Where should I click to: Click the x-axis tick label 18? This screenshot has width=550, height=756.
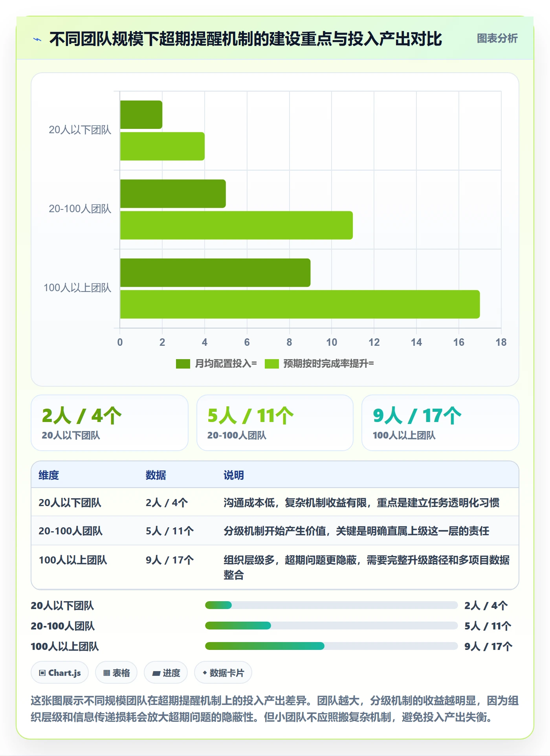(501, 342)
